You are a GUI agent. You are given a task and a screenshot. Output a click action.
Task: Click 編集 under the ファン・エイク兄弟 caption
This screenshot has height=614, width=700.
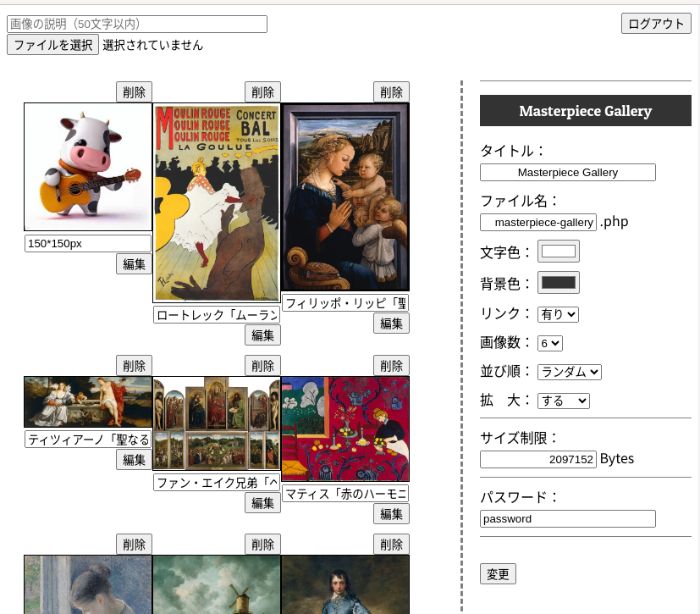pyautogui.click(x=262, y=503)
